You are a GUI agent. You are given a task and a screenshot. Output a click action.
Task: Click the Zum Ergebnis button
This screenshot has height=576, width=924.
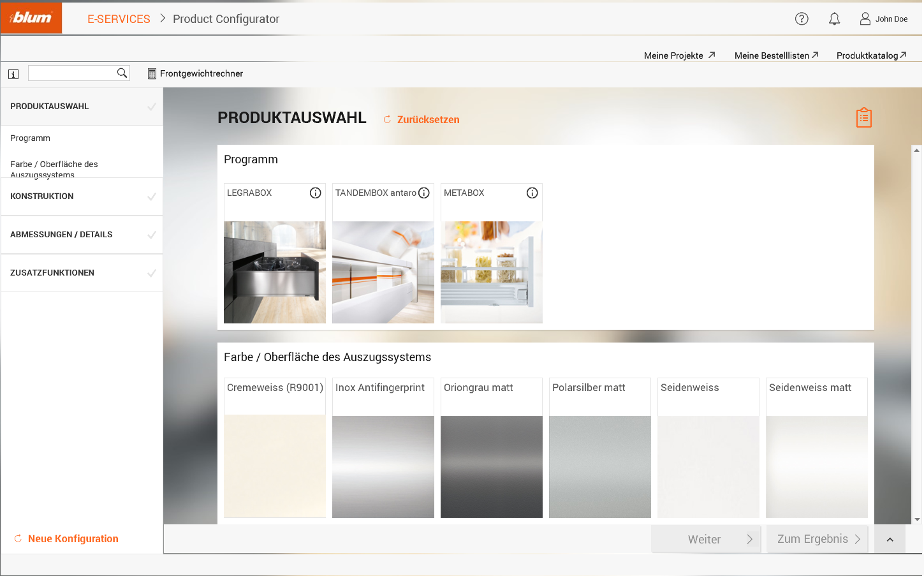click(x=818, y=539)
